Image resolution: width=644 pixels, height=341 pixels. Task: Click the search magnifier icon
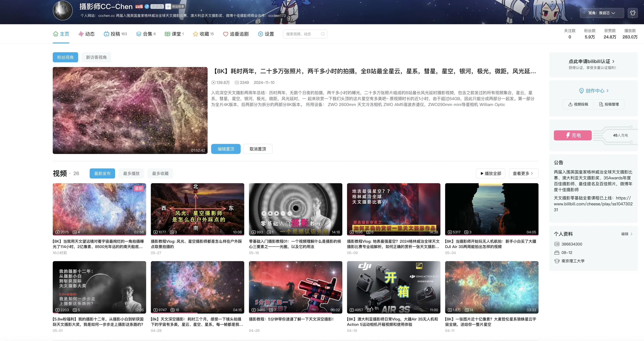click(323, 34)
